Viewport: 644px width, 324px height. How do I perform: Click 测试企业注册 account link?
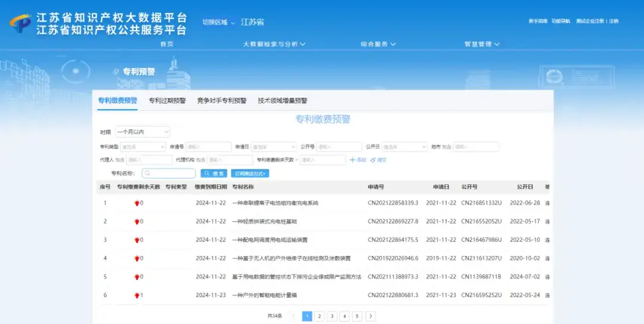(x=590, y=21)
